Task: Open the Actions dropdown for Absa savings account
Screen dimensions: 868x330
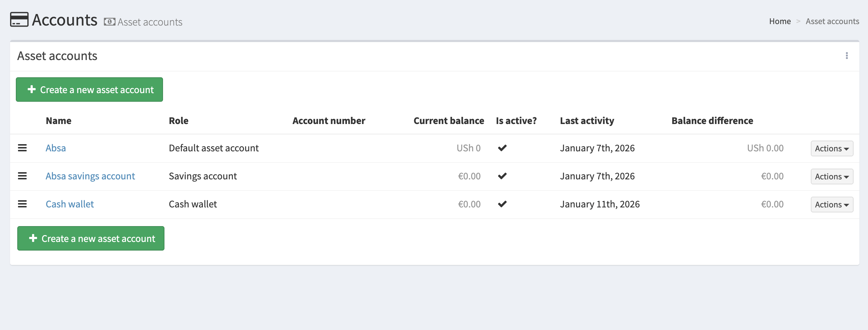Action: click(x=832, y=176)
